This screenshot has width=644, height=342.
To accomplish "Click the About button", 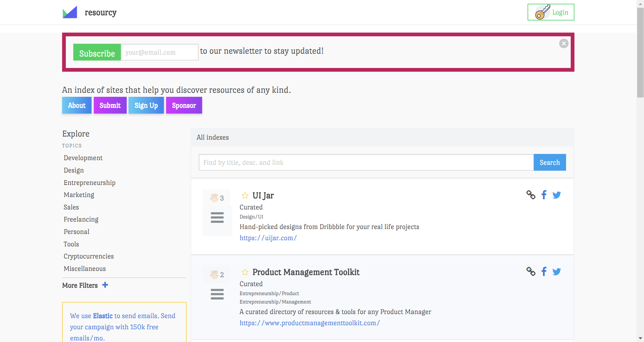I will 77,105.
